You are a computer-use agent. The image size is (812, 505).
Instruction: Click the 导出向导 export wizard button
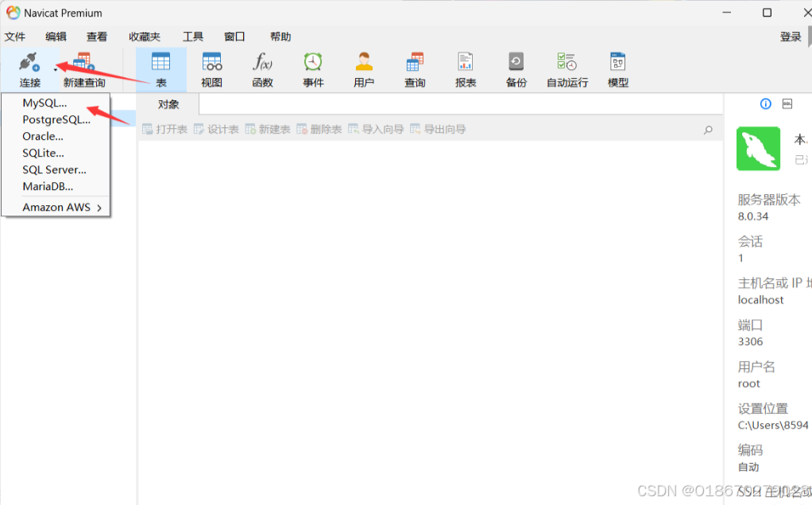click(x=438, y=129)
